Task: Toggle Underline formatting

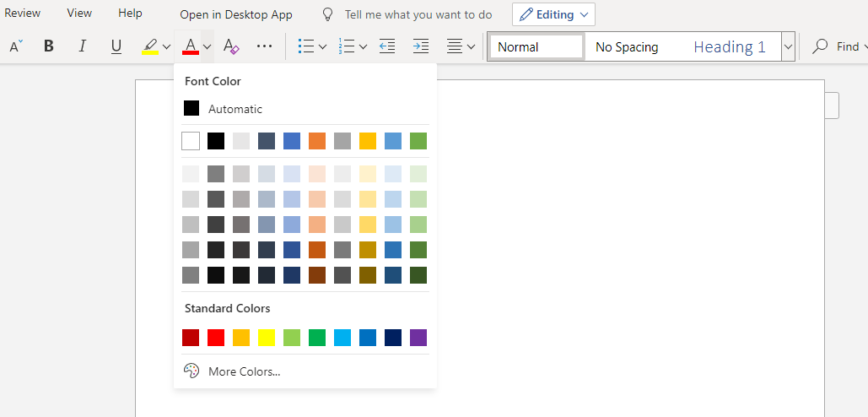Action: tap(116, 46)
